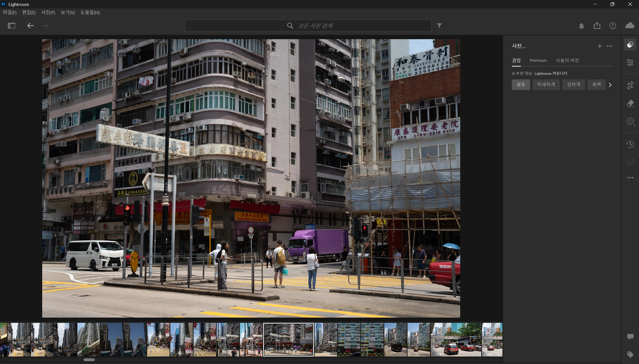Expand more preset categories with chevron
This screenshot has width=639, height=364.
coord(610,85)
